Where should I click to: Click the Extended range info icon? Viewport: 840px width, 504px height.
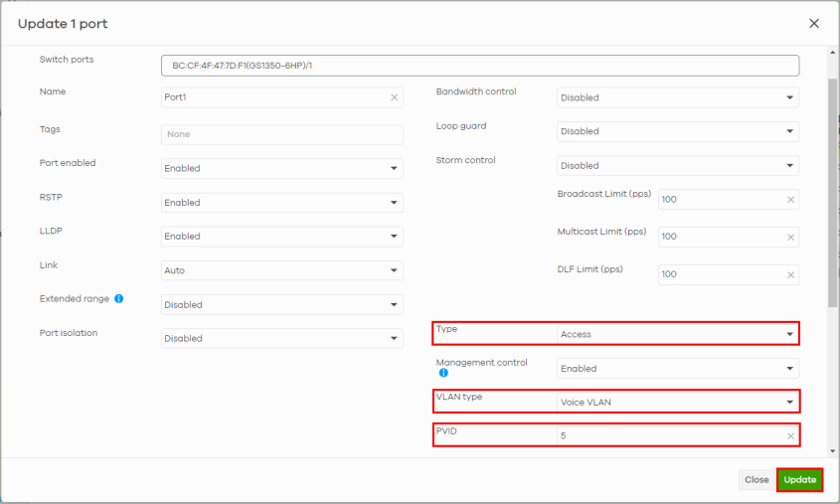pos(118,298)
